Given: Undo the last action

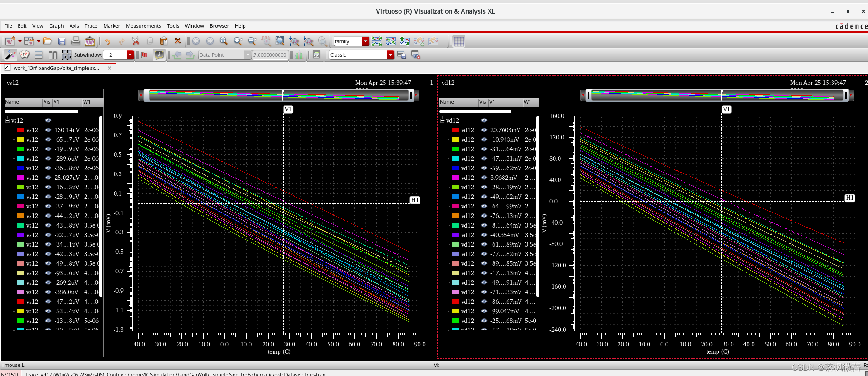Looking at the screenshot, I should tap(108, 41).
